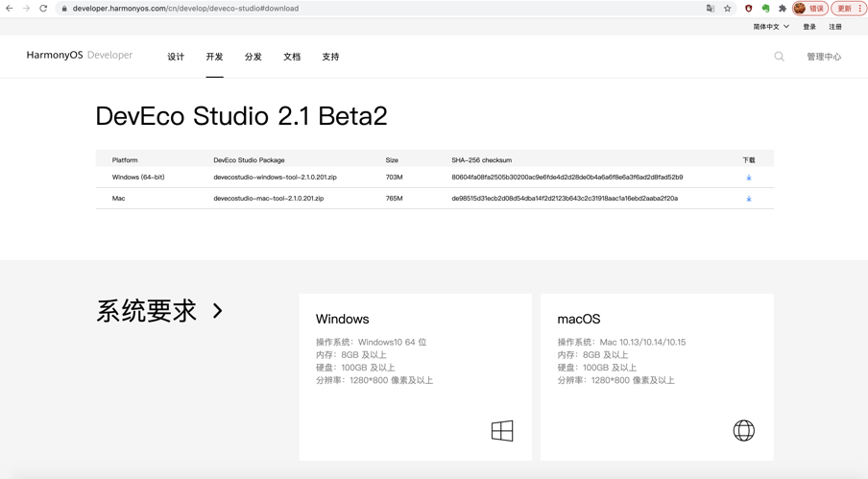This screenshot has height=479, width=868.
Task: Click the 765M size cell
Action: click(394, 198)
